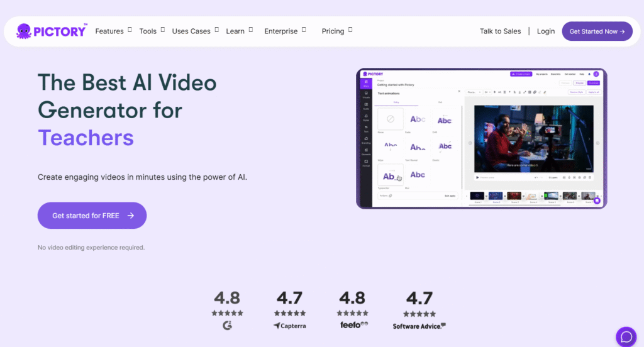
Task: Click the feefo rating logo
Action: pos(352,325)
